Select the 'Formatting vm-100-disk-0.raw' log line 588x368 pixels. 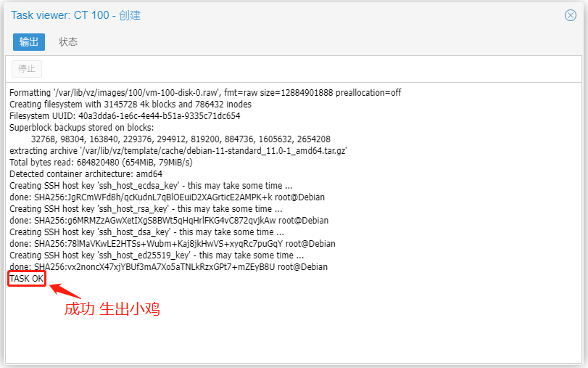(205, 93)
